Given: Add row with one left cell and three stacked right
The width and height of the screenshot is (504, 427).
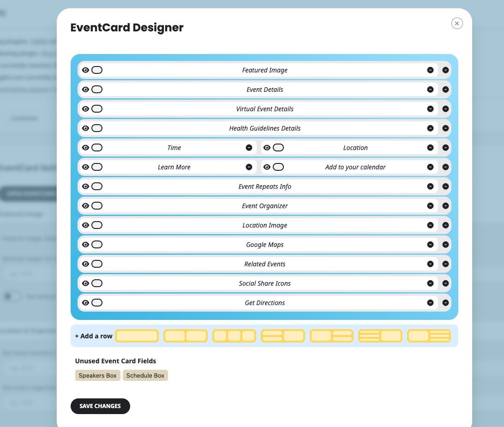Looking at the screenshot, I should pyautogui.click(x=429, y=336).
